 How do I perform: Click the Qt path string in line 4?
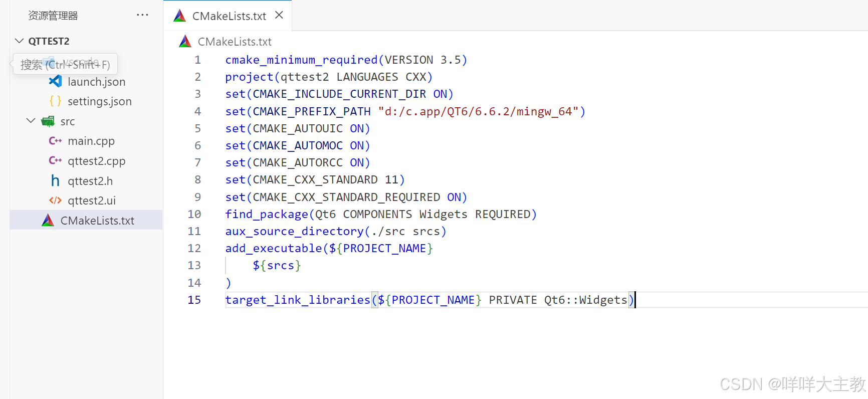point(478,111)
